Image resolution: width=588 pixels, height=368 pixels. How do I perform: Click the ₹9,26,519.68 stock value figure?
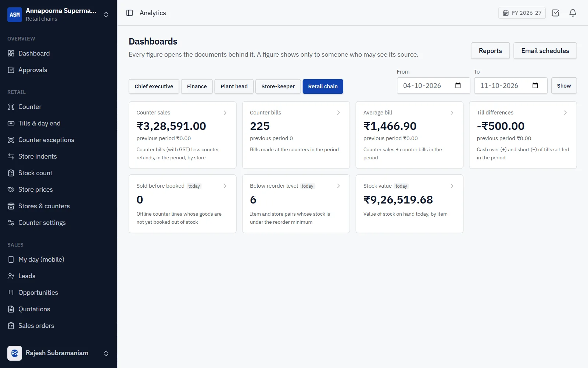398,200
